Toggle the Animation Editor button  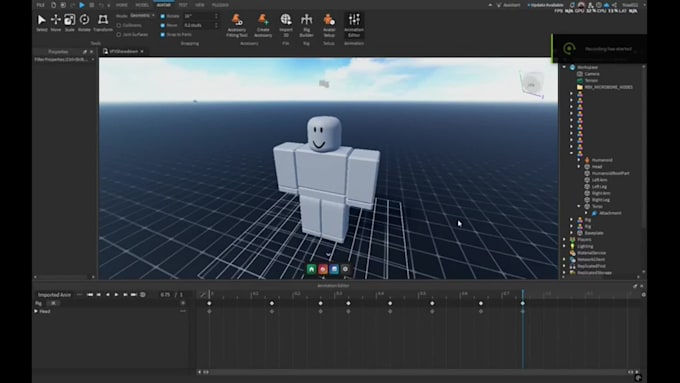(x=354, y=25)
